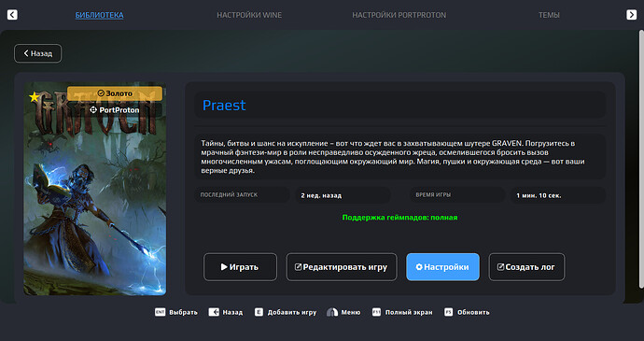Image resolution: width=644 pixels, height=341 pixels.
Task: Launch the game with Играть button
Action: [x=240, y=267]
